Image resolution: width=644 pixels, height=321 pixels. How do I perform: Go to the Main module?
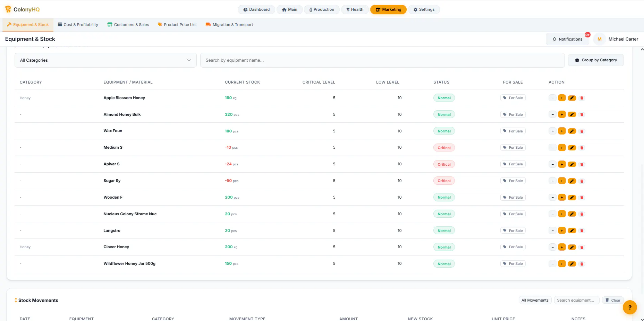pos(290,9)
